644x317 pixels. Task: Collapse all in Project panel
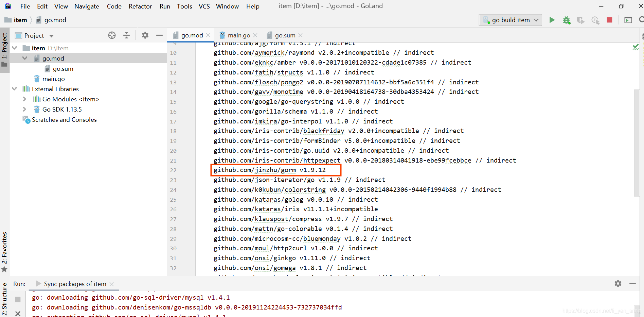tap(126, 35)
